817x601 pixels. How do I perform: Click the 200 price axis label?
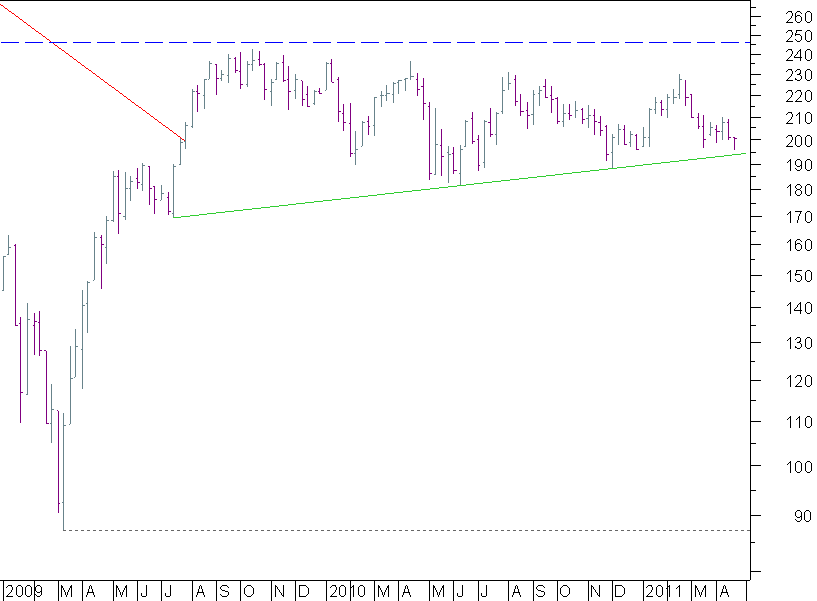pos(799,141)
